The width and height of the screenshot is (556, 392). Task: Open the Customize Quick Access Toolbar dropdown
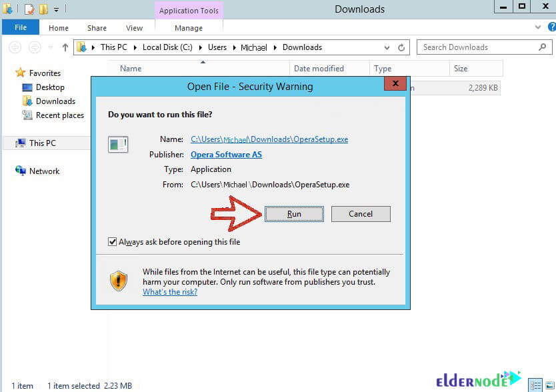click(56, 10)
